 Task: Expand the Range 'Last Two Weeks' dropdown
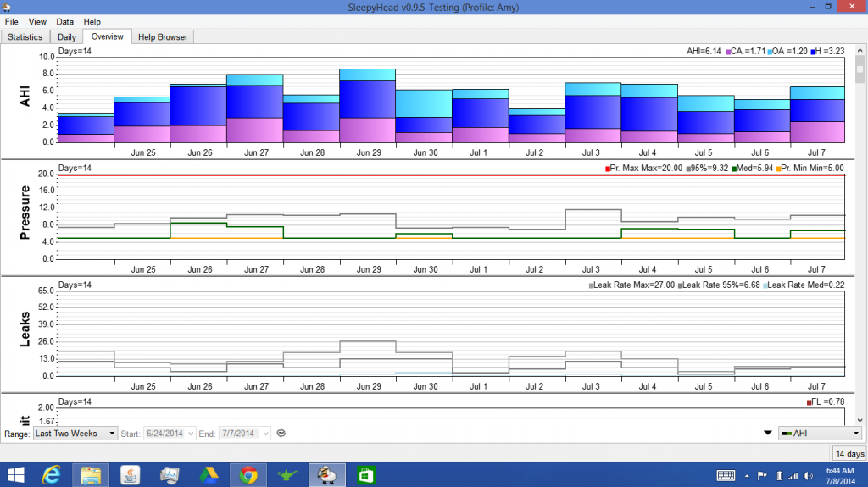[75, 434]
